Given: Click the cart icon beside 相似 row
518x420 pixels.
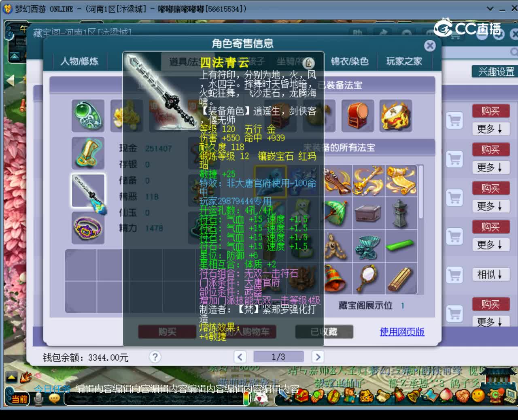Looking at the screenshot, I should tap(454, 275).
